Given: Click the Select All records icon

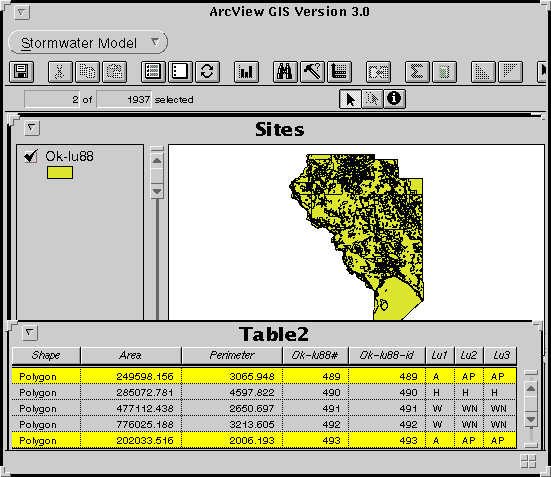Looking at the screenshot, I should click(153, 72).
